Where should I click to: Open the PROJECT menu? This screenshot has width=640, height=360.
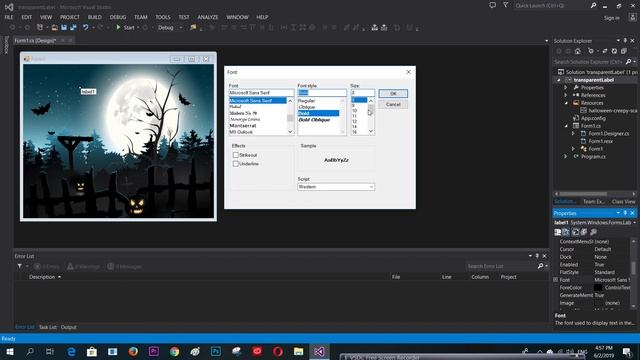(70, 17)
